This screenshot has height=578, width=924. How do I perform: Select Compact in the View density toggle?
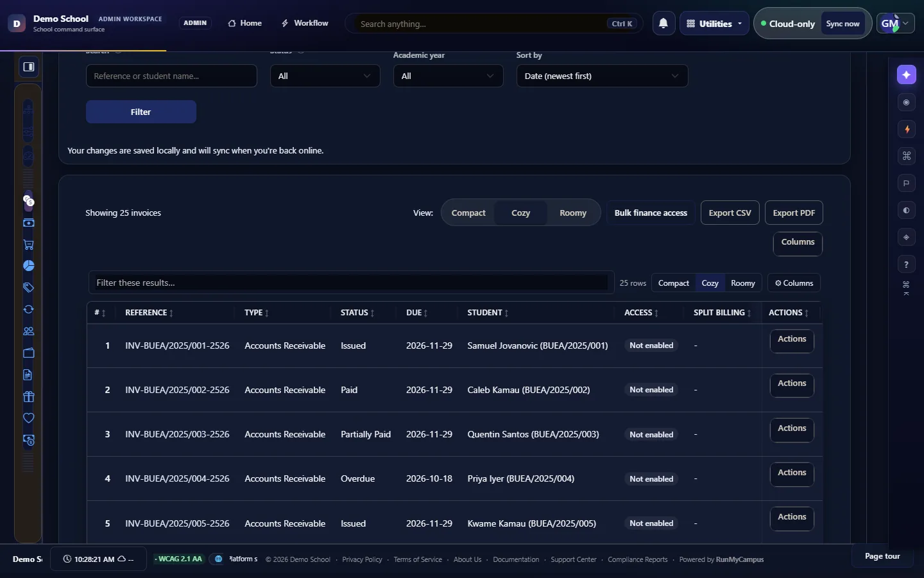coord(468,213)
